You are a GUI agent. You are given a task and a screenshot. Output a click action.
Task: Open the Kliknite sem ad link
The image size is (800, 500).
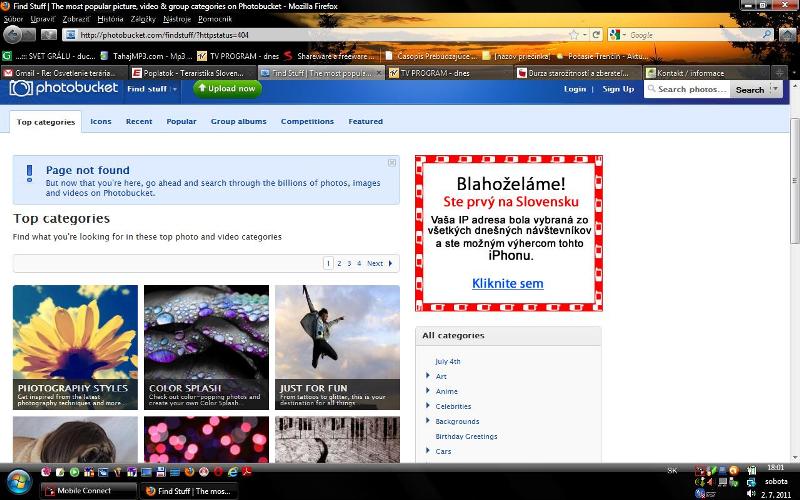[x=508, y=283]
